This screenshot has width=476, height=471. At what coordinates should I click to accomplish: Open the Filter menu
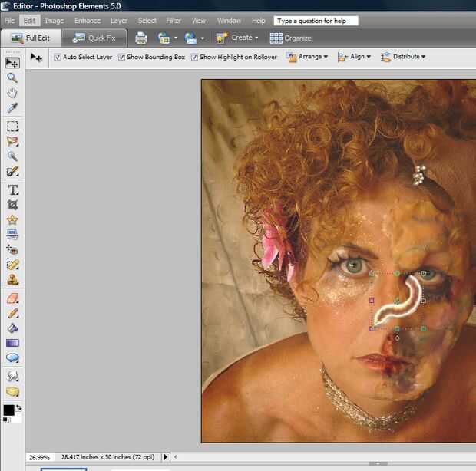(x=174, y=21)
